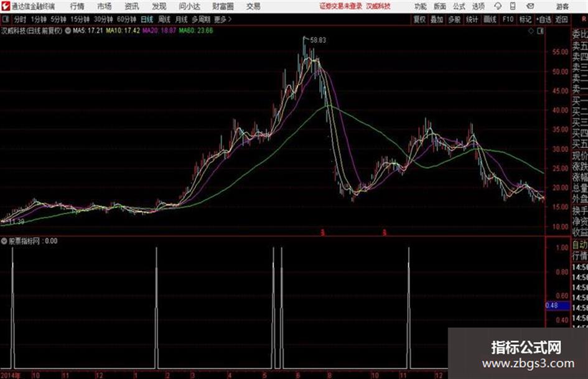The image size is (588, 379).
Task: Click the red 汉威科技 stock name in title bar
Action: point(378,6)
